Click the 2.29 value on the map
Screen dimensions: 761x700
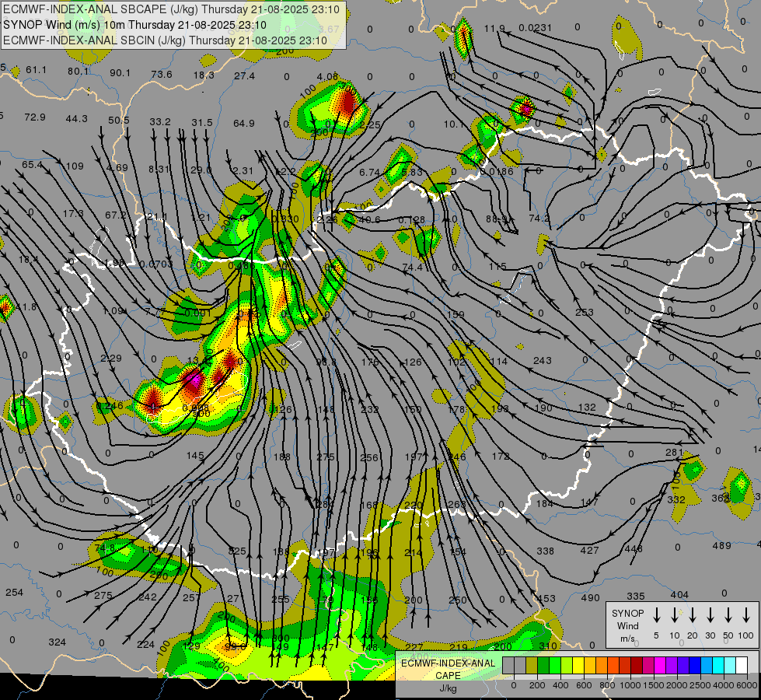pyautogui.click(x=111, y=358)
